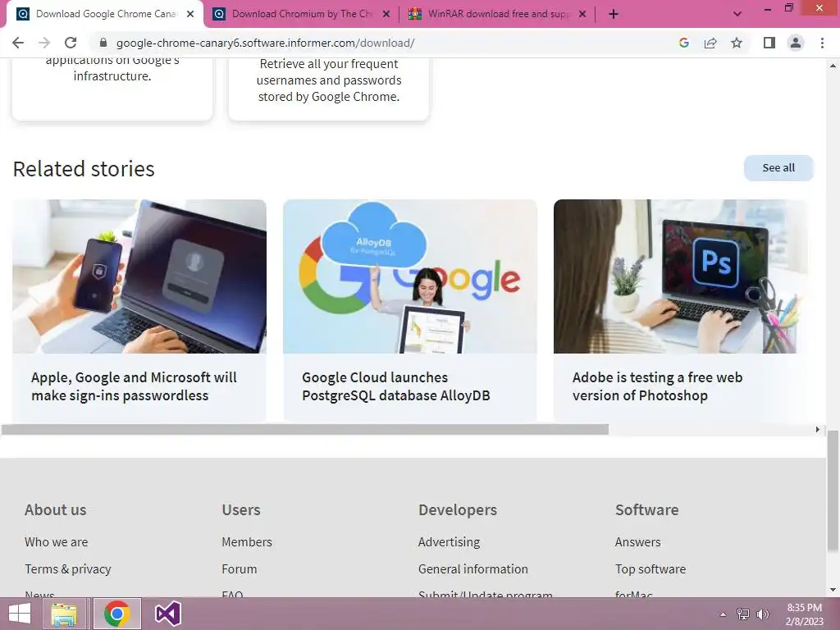Click the Google icon in address bar
Image resolution: width=840 pixels, height=630 pixels.
(x=684, y=43)
